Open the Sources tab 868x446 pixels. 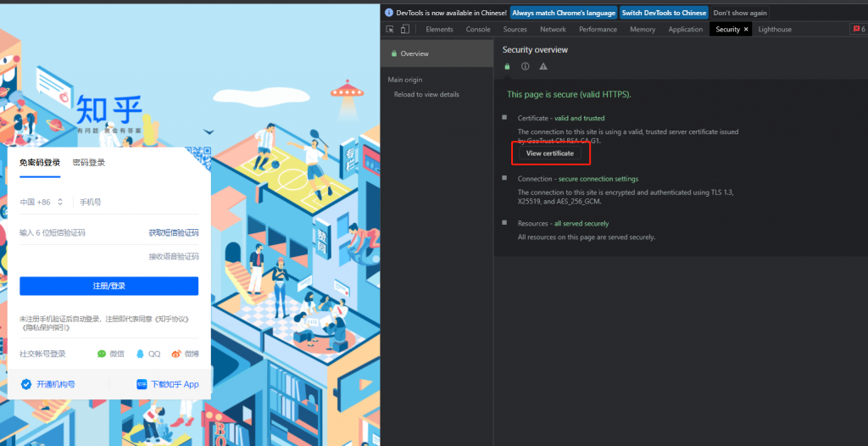pyautogui.click(x=515, y=30)
